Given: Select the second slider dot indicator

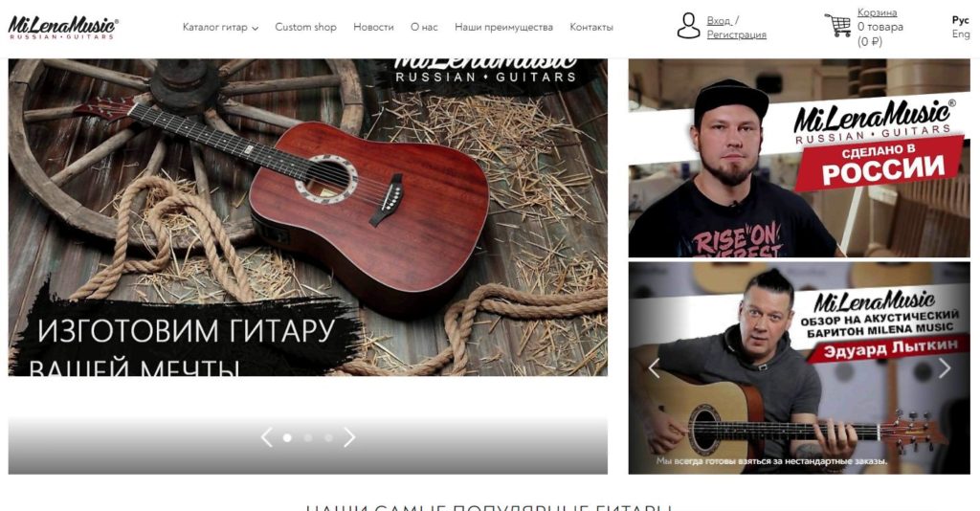Looking at the screenshot, I should pyautogui.click(x=307, y=438).
